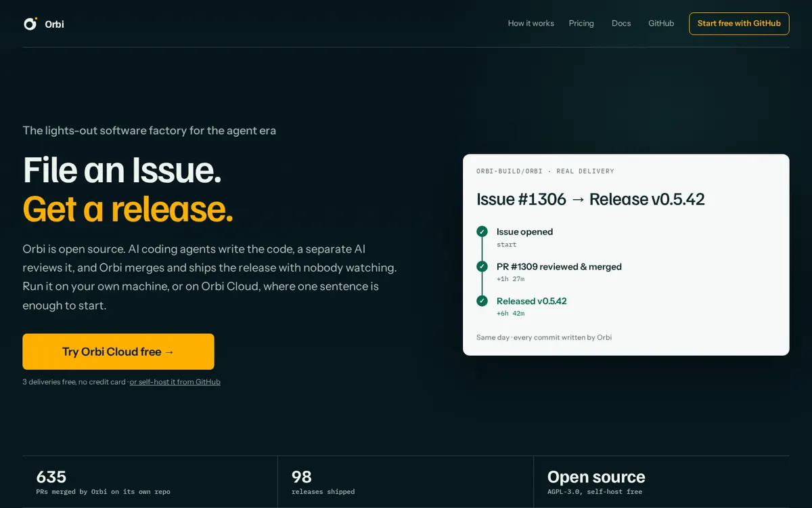Click the PR #1309 merged checkmark icon
812x508 pixels.
pos(482,266)
